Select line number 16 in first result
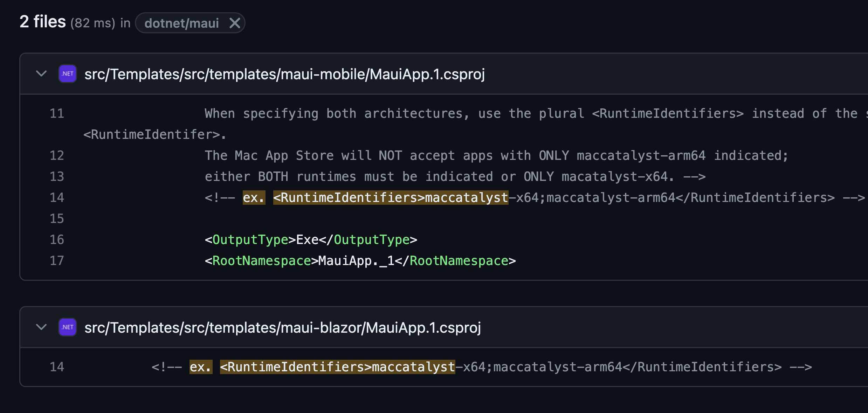The height and width of the screenshot is (413, 868). tap(56, 239)
